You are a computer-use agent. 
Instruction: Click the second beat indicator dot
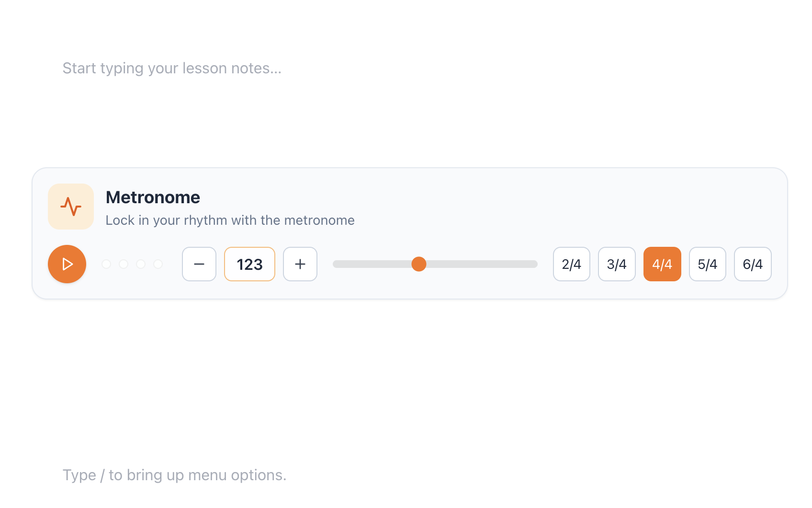[124, 264]
